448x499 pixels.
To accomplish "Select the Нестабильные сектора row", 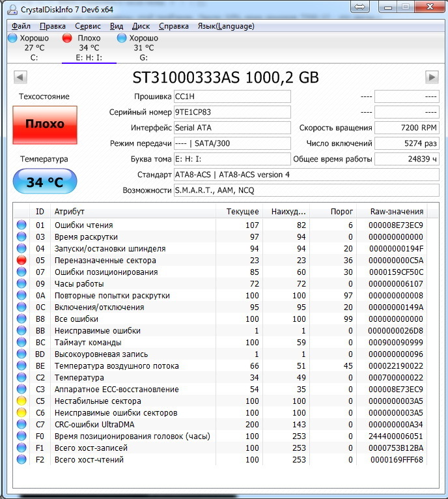I will (x=220, y=401).
